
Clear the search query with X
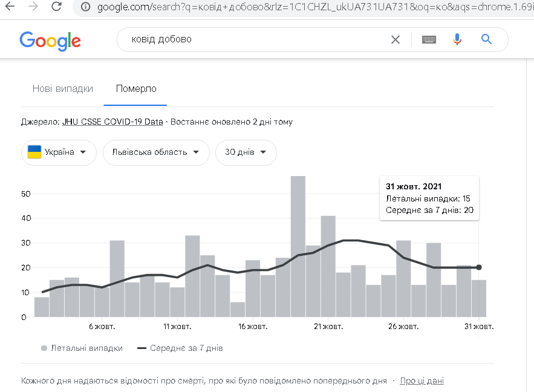pos(396,39)
